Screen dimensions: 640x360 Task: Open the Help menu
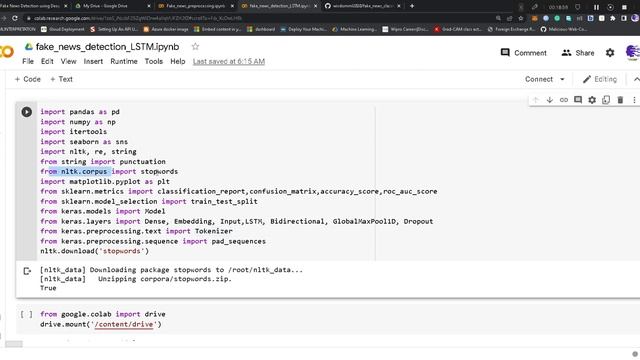pyautogui.click(x=178, y=61)
